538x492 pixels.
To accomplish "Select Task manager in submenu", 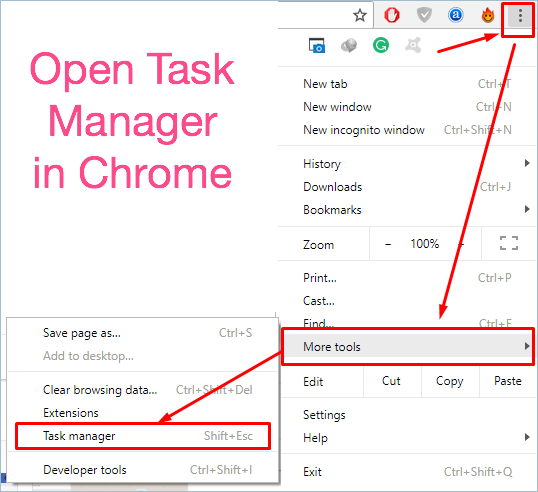I will point(143,436).
